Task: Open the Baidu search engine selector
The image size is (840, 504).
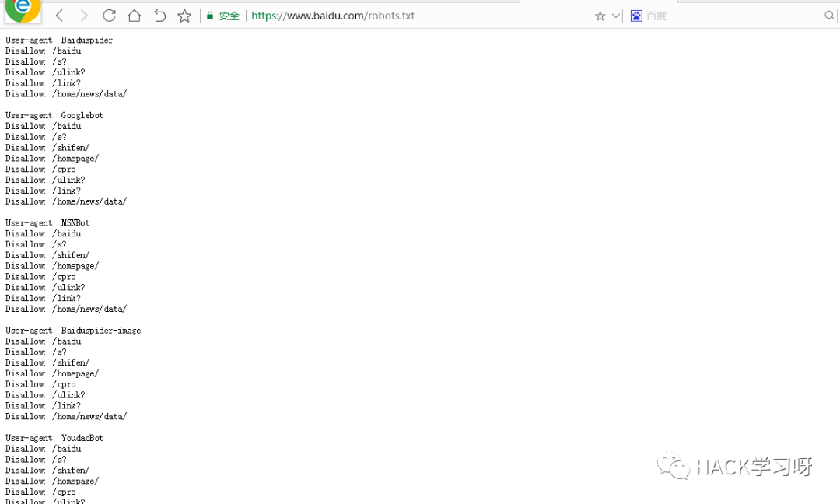Action: coord(636,16)
